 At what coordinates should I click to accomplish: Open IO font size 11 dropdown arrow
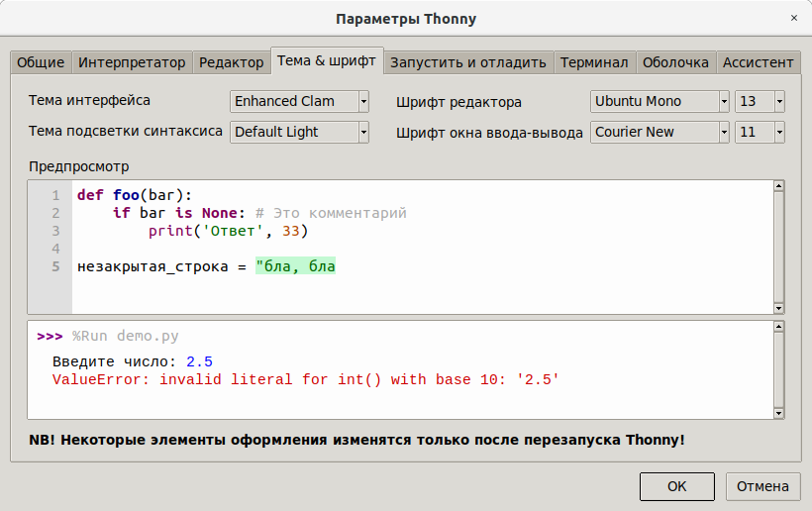779,133
